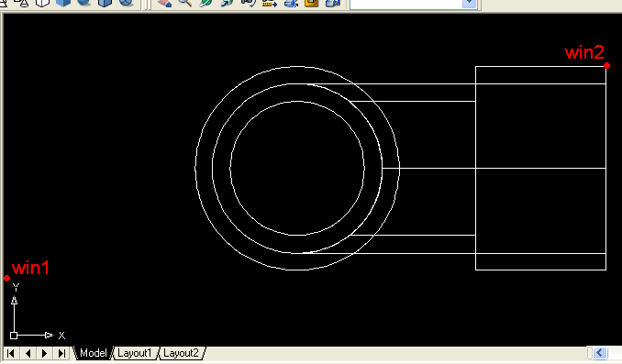Pick the win1 red point
The height and width of the screenshot is (364, 622).
pos(6,279)
